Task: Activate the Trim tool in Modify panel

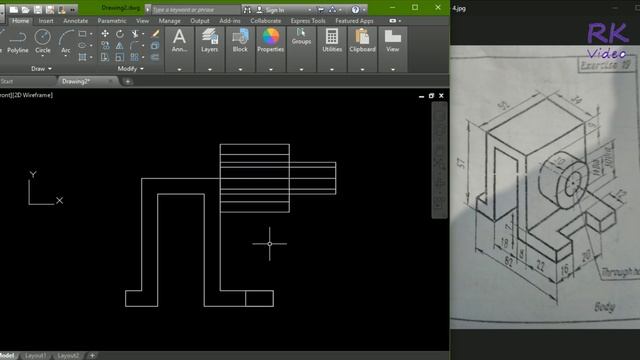Action: [135, 33]
